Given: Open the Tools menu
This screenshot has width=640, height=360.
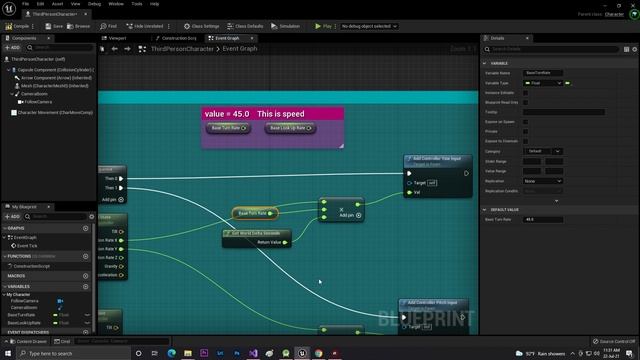Looking at the screenshot, I should tap(137, 4).
